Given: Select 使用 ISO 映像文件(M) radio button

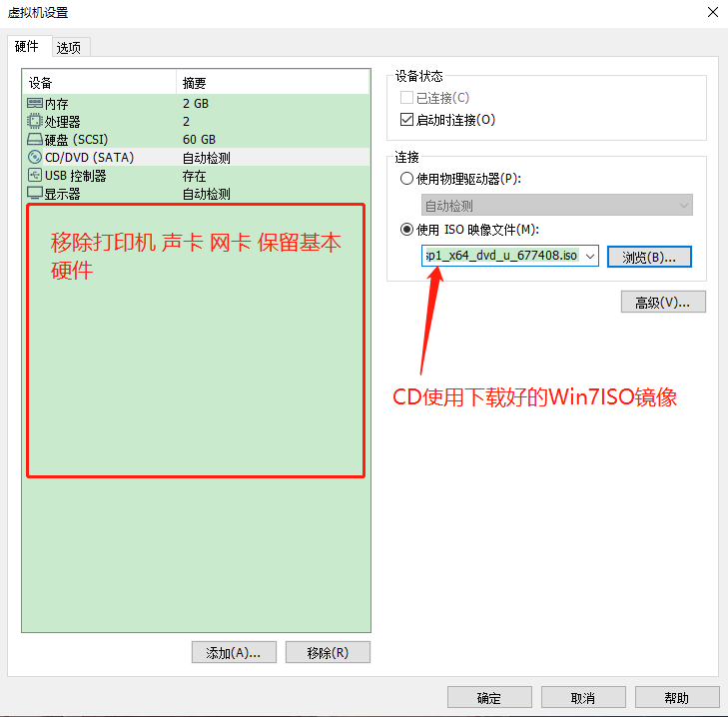Looking at the screenshot, I should coord(406,230).
